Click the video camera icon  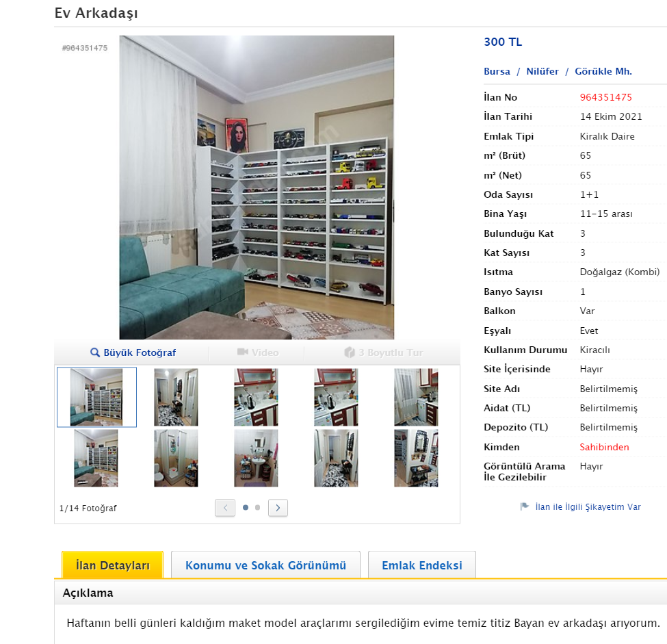(x=242, y=352)
